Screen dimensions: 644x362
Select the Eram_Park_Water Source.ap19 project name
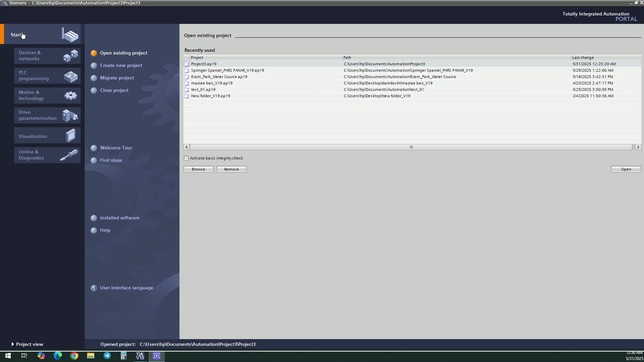pyautogui.click(x=219, y=77)
